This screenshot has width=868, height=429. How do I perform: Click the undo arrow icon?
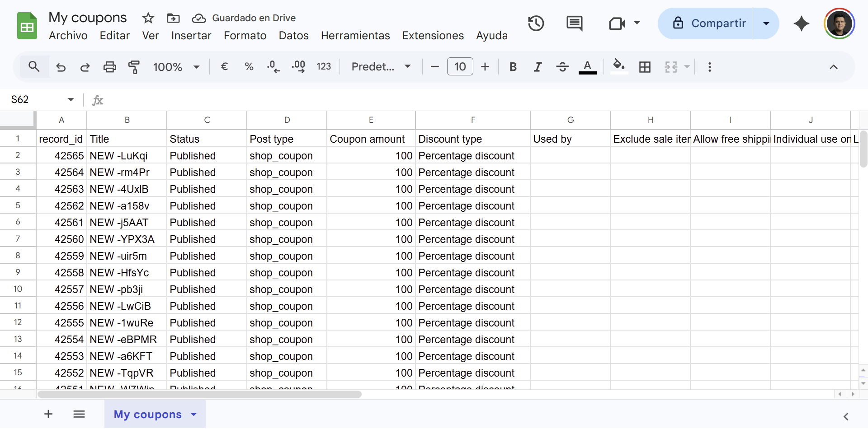pos(61,67)
